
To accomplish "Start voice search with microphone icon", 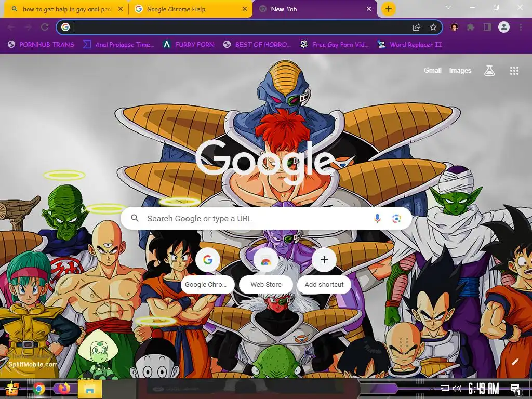I will click(x=377, y=219).
